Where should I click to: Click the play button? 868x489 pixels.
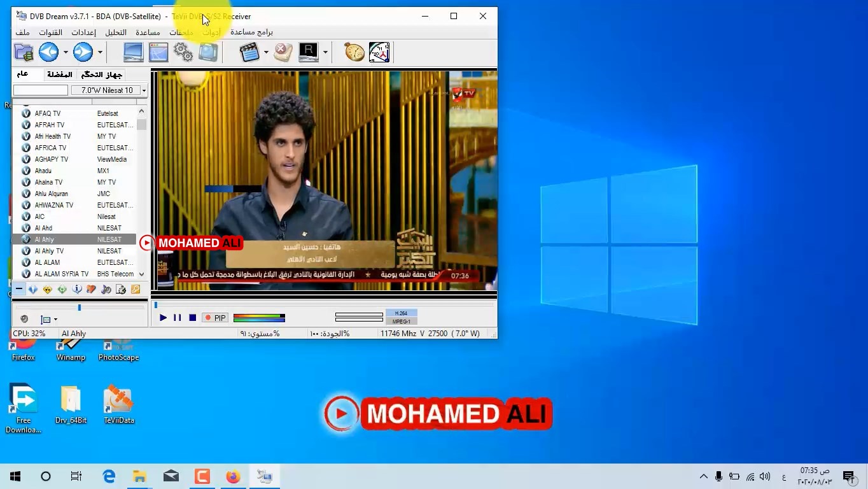coord(163,318)
